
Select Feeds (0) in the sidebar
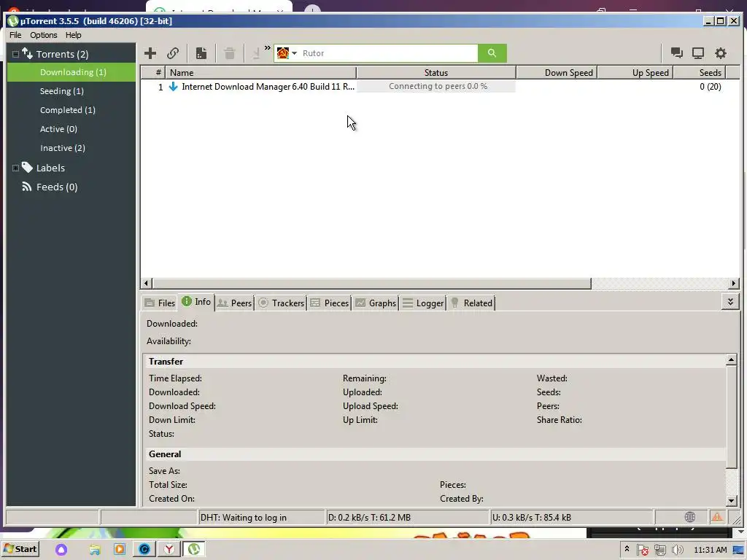pyautogui.click(x=57, y=187)
